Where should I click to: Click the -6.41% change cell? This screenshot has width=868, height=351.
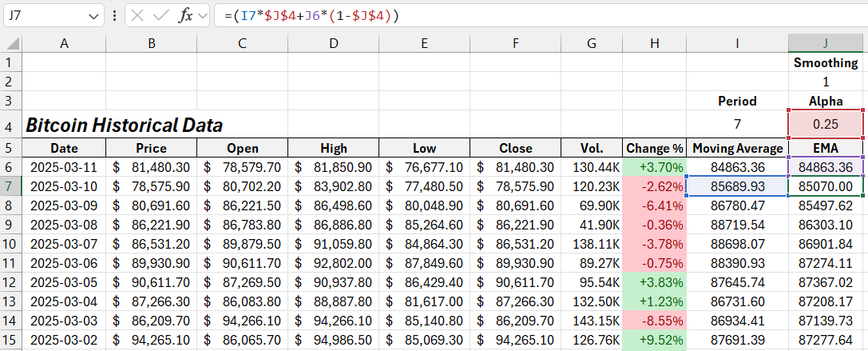[654, 205]
